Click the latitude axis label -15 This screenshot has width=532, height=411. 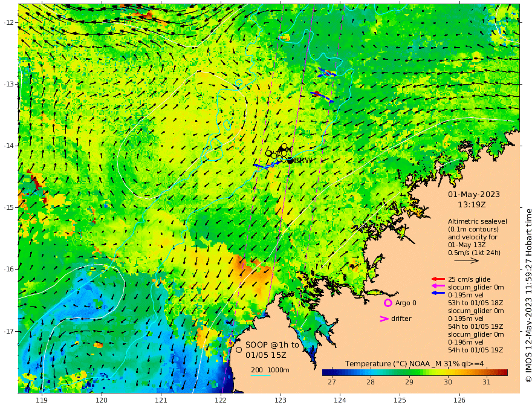pyautogui.click(x=9, y=207)
